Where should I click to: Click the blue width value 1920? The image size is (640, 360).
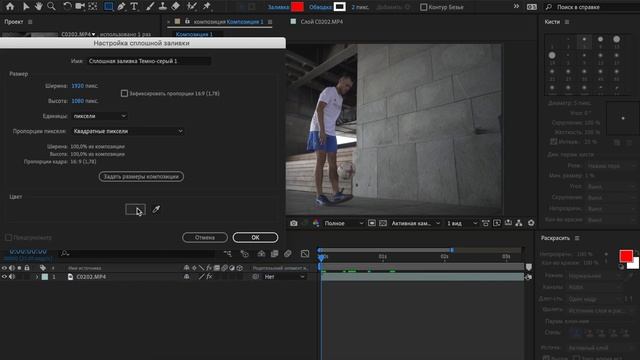click(x=78, y=86)
